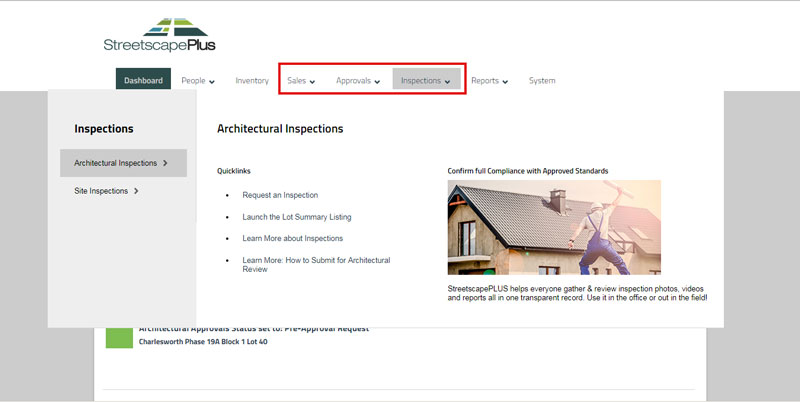Expand the Sales dropdown menu

301,81
